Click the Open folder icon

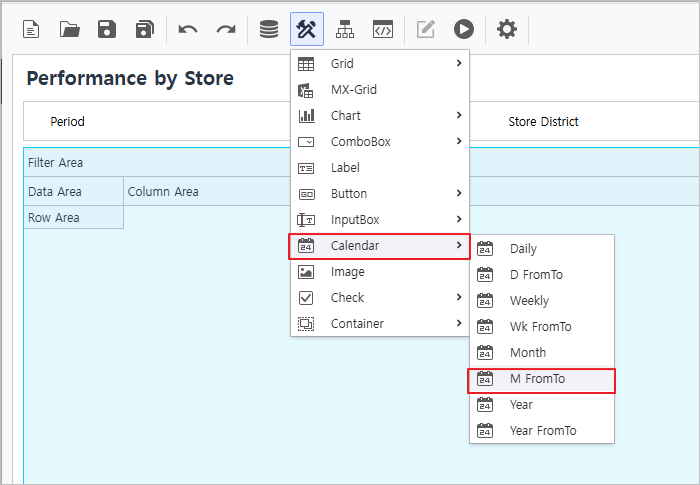69,29
